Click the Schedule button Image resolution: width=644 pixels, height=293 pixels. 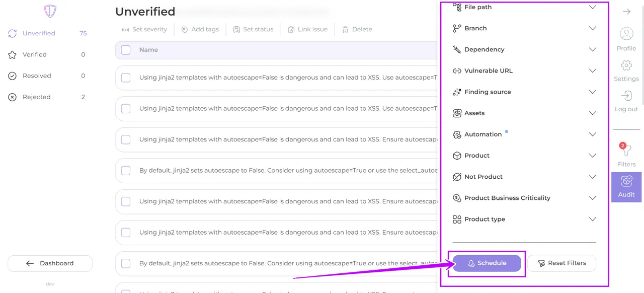487,263
